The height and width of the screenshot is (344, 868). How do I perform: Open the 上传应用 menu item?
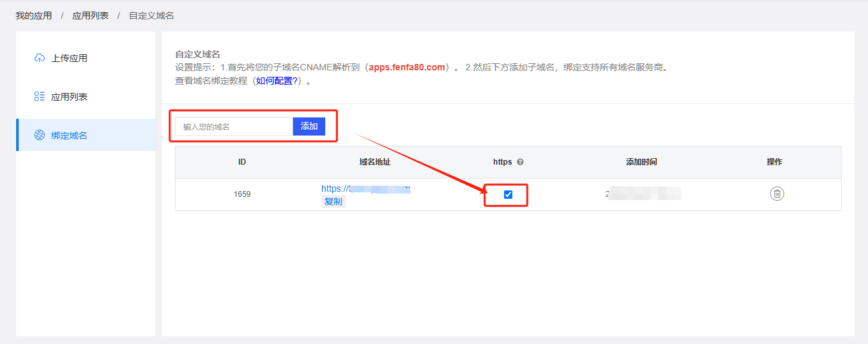tap(86, 58)
